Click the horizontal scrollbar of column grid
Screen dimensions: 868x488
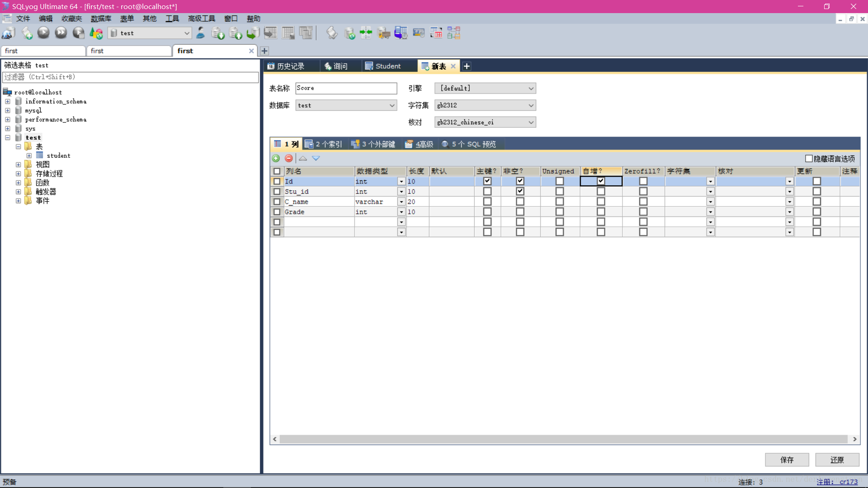pos(563,439)
